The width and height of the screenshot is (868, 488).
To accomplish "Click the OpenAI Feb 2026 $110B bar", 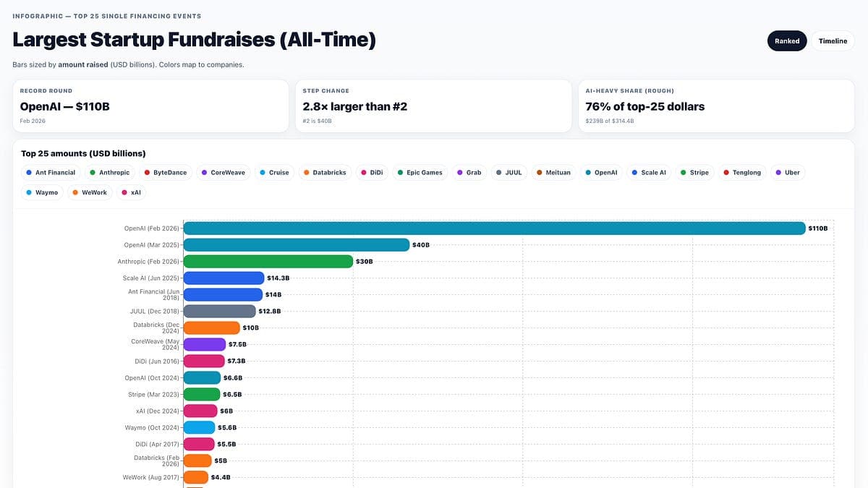I will click(x=494, y=228).
